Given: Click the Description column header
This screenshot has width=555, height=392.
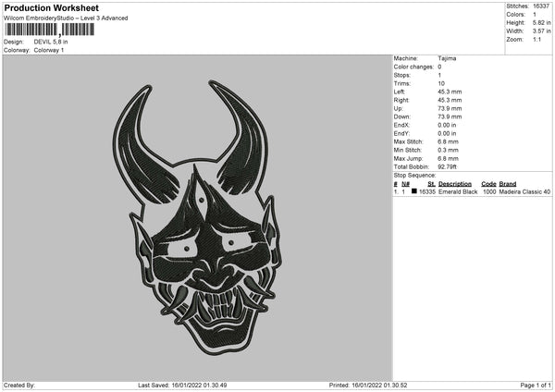Looking at the screenshot, I should pyautogui.click(x=455, y=183).
